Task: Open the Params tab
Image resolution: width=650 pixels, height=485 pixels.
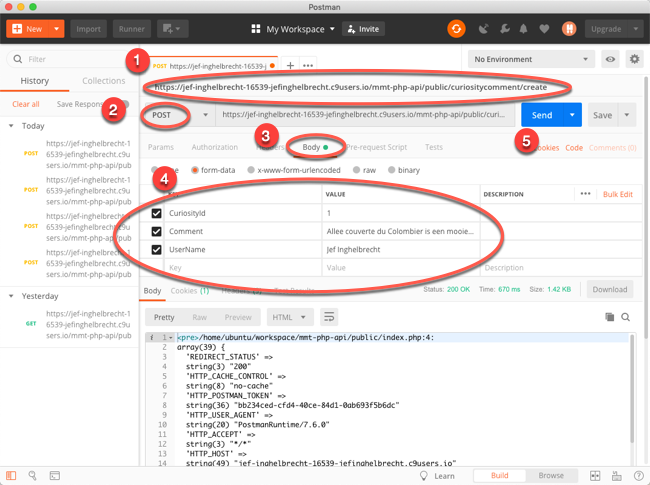Action: [161, 147]
